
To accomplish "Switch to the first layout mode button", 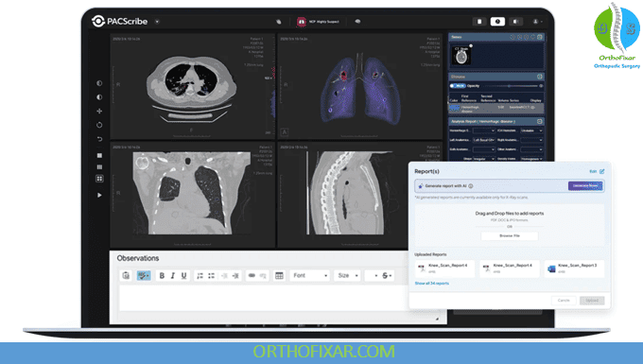I will tap(479, 22).
